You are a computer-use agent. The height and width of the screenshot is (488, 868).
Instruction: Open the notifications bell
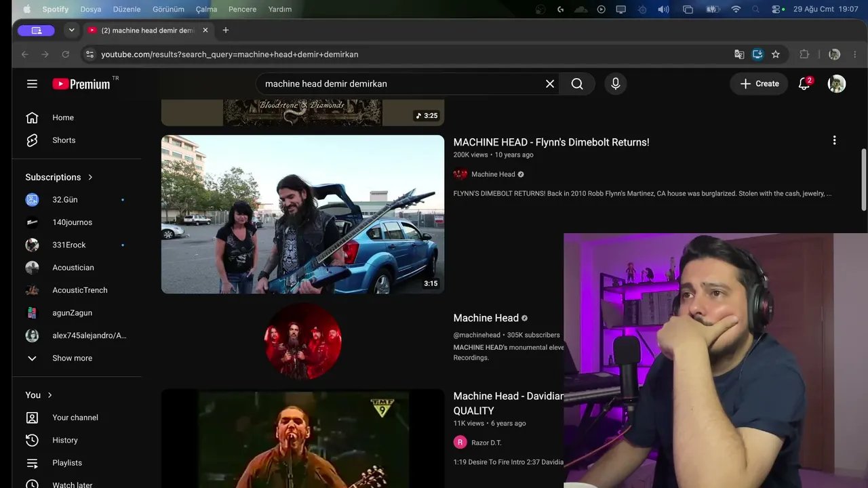pyautogui.click(x=804, y=83)
